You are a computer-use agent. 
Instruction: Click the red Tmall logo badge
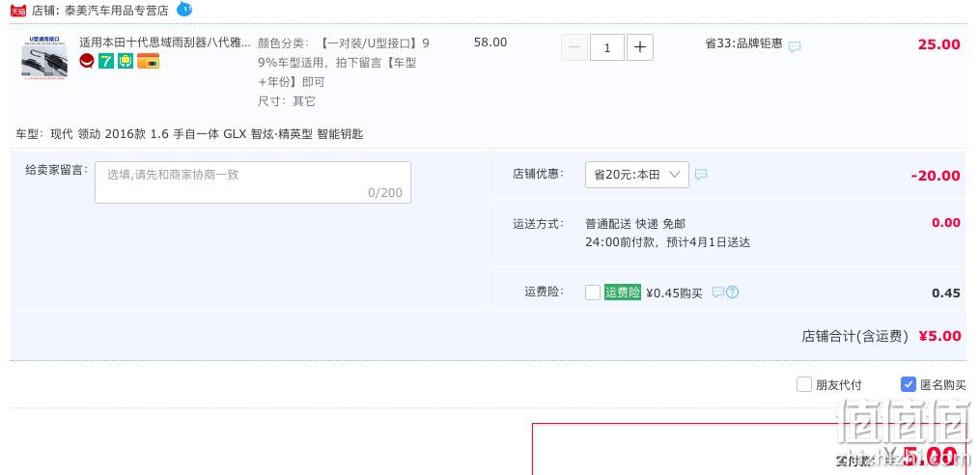(18, 11)
